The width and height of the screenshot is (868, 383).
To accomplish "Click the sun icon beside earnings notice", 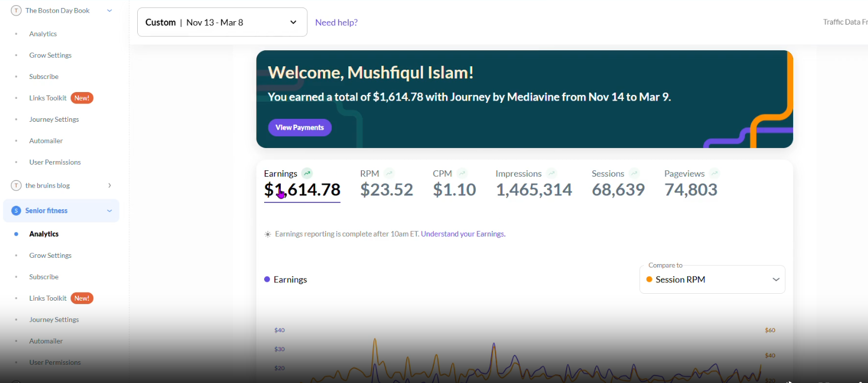I will tap(268, 234).
